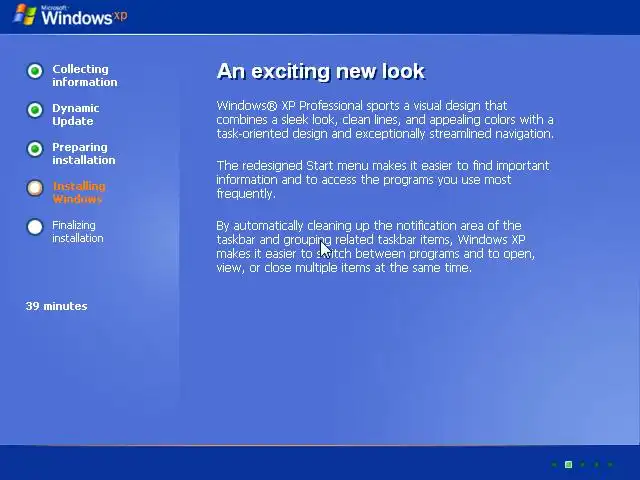Click the paragraph starting "Windows® XP Professional sports"

click(385, 120)
